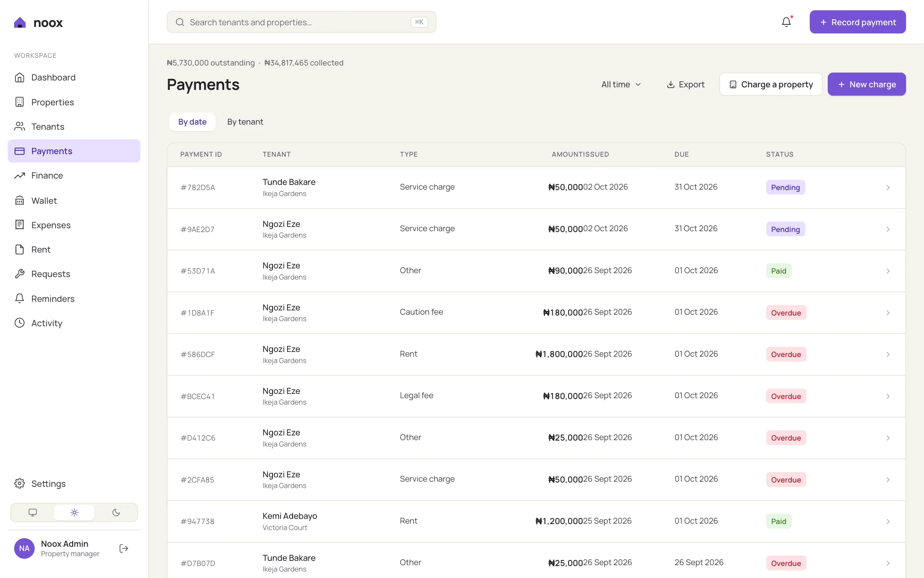The width and height of the screenshot is (924, 578).
Task: Click Victoria Court property label
Action: [x=285, y=527]
